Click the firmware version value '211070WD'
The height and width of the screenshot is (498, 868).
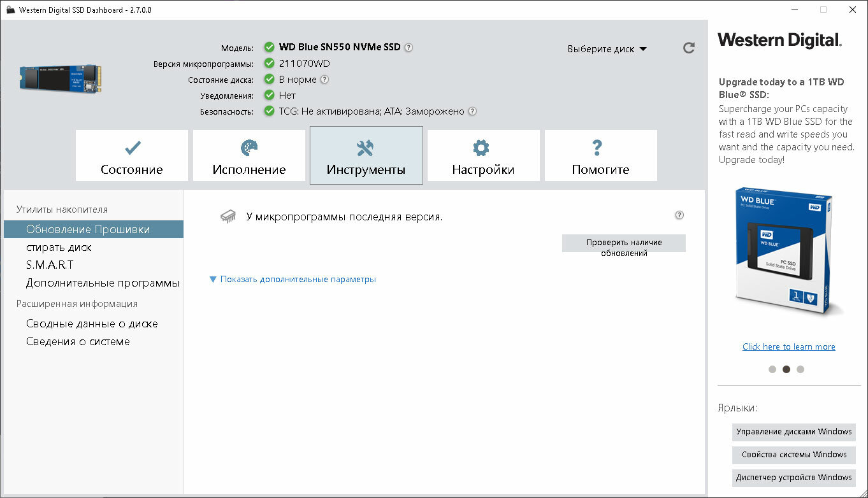click(x=305, y=64)
